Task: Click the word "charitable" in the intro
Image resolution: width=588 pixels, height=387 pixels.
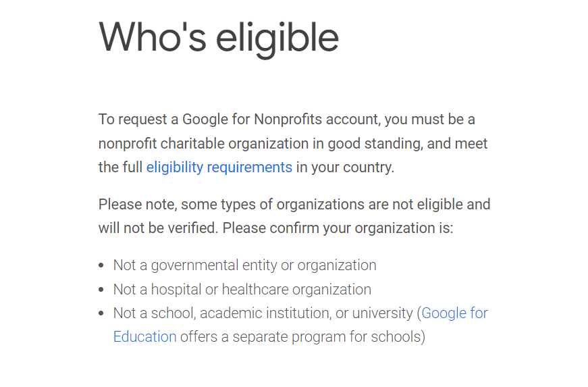Action: pyautogui.click(x=191, y=144)
